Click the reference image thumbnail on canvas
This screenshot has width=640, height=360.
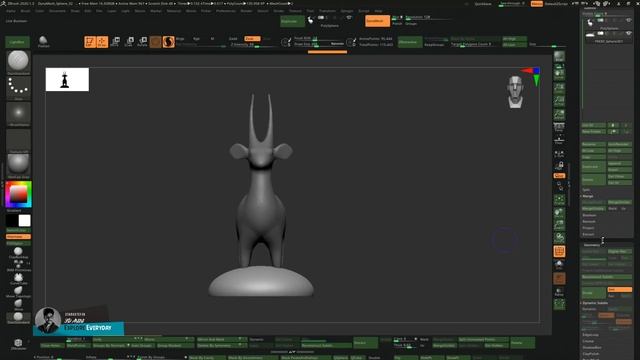click(67, 79)
